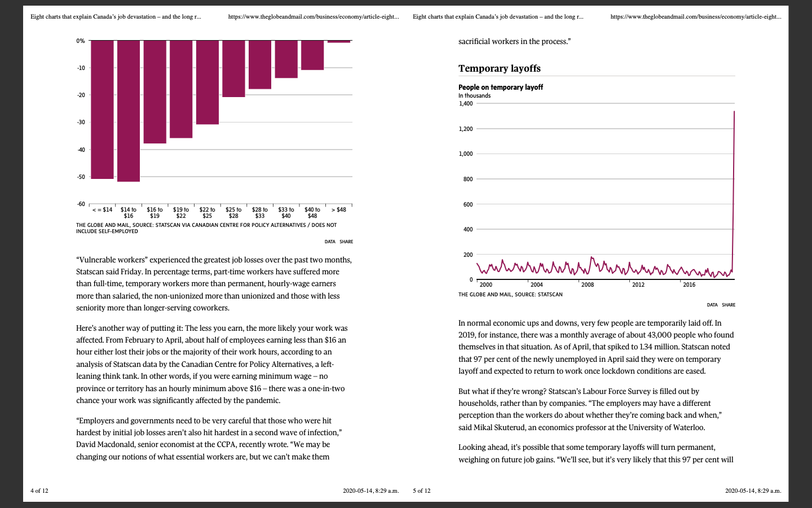This screenshot has height=508, width=812.
Task: Click the '$25 to $28' axis label
Action: pyautogui.click(x=233, y=213)
